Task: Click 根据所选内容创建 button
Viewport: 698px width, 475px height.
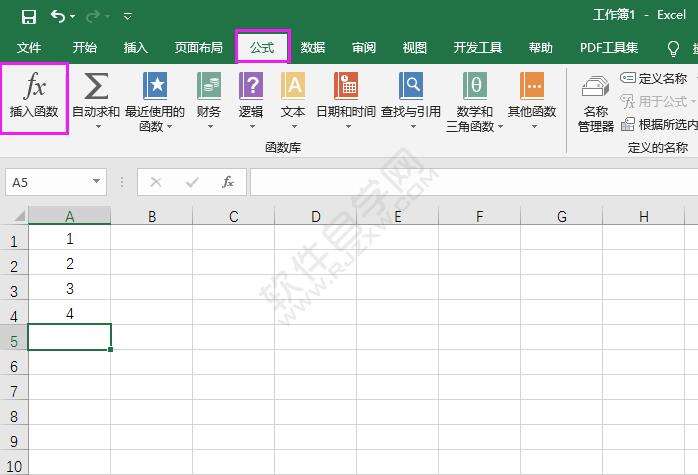Action: coord(660,125)
